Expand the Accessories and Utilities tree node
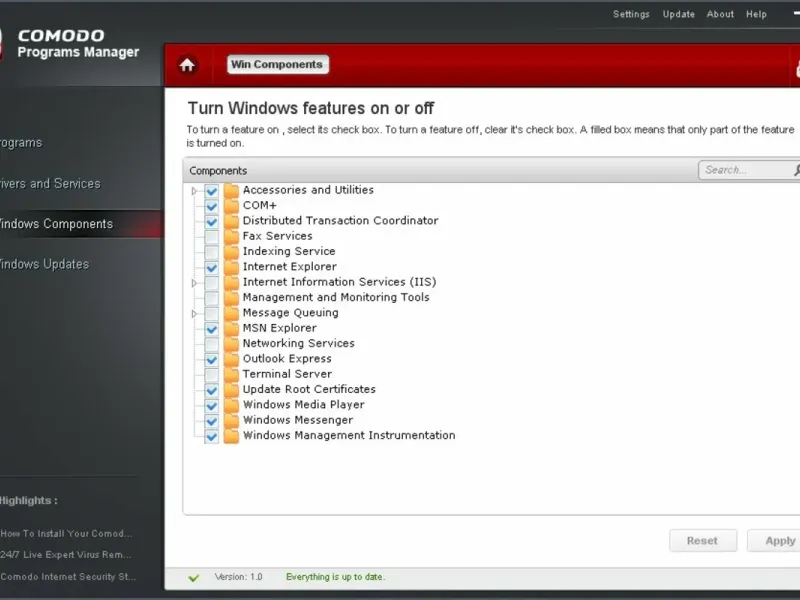The image size is (800, 600). click(x=194, y=191)
